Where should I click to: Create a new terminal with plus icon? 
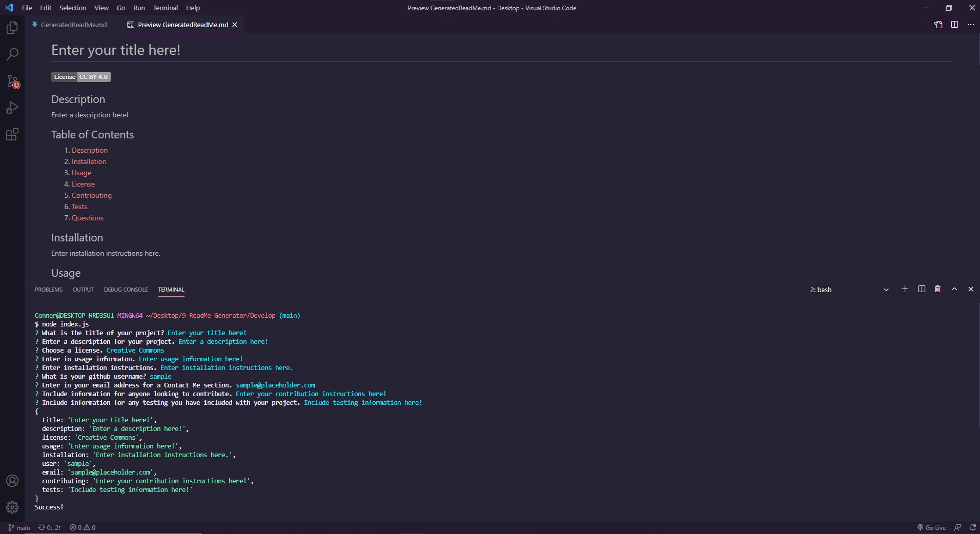(x=905, y=289)
